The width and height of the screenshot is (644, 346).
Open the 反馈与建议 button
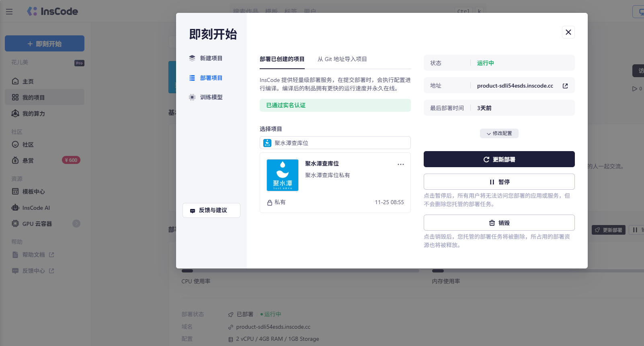(x=211, y=210)
